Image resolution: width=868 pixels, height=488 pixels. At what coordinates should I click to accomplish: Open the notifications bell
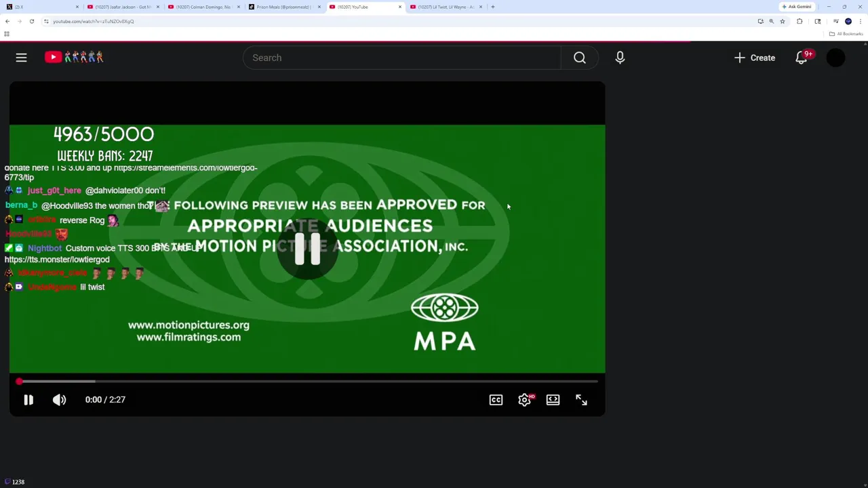click(x=802, y=58)
